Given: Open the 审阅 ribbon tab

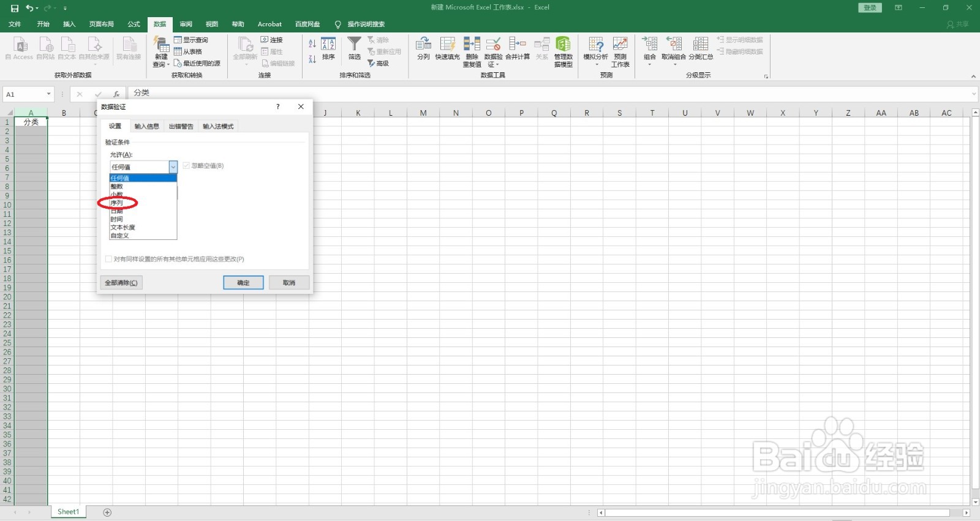Looking at the screenshot, I should coord(186,24).
